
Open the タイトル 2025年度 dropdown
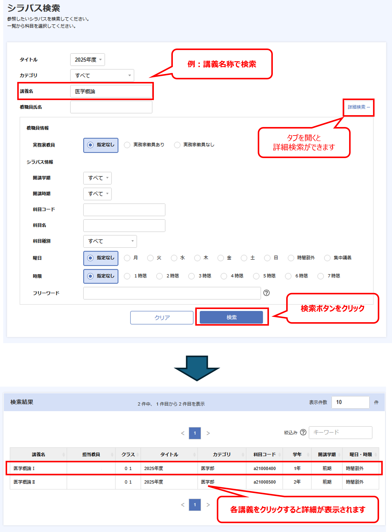(x=87, y=60)
